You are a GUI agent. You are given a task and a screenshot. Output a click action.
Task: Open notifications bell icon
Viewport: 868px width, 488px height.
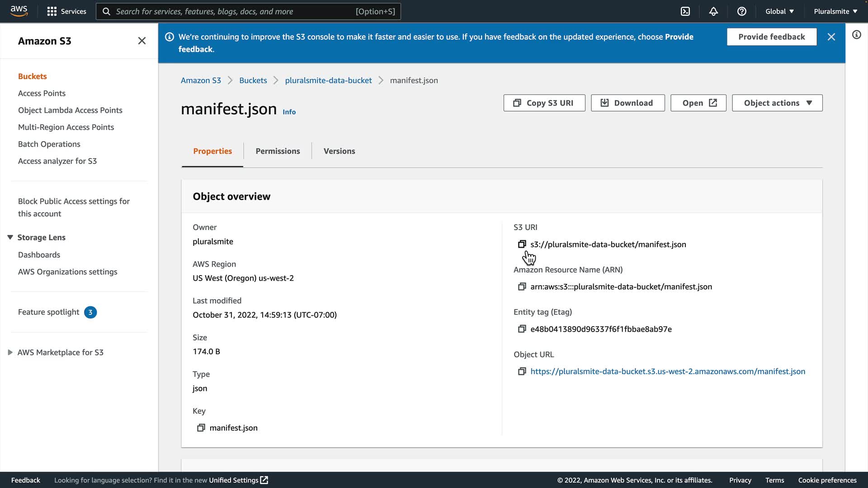click(x=713, y=11)
